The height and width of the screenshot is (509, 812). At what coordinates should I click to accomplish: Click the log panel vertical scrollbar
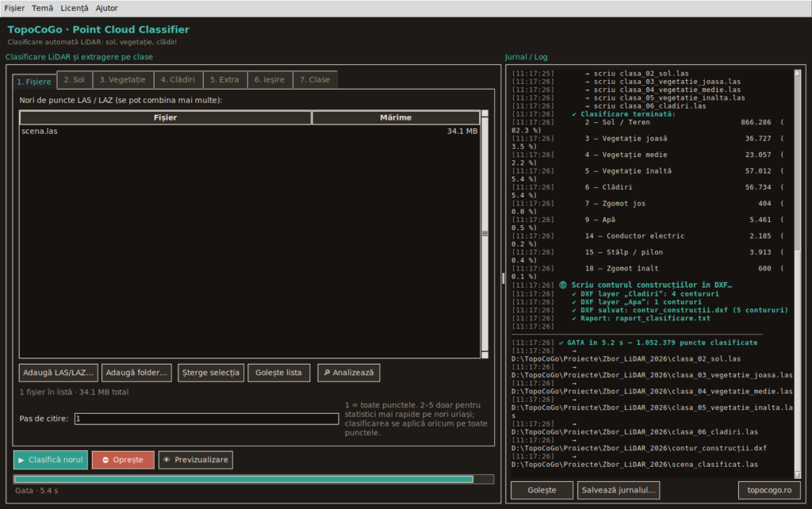798,274
